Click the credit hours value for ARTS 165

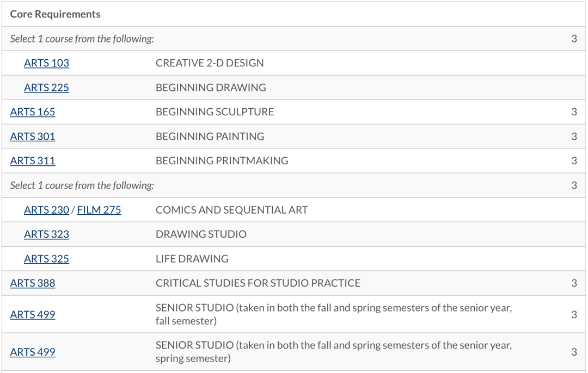[x=574, y=112]
